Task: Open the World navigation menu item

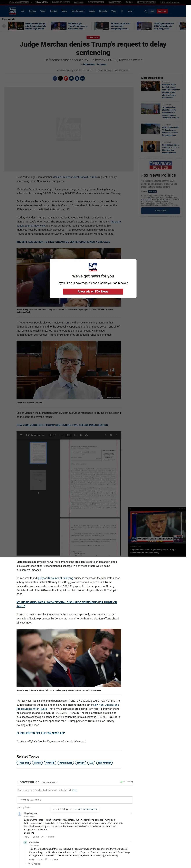Action: click(43, 11)
